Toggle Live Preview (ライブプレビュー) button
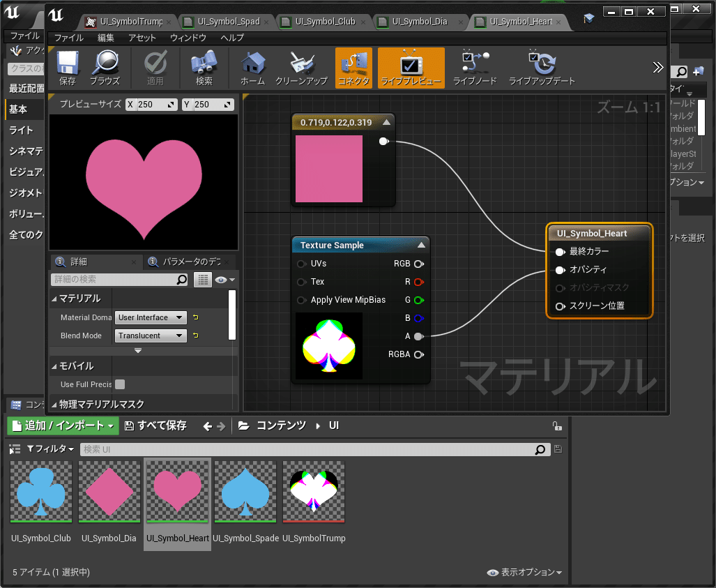The image size is (716, 588). click(x=411, y=68)
